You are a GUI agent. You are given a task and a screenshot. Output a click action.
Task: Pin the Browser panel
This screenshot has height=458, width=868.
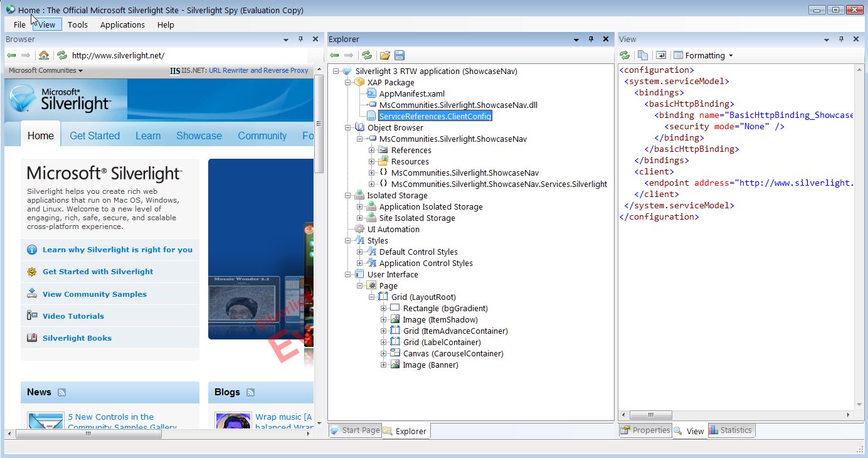pos(300,39)
